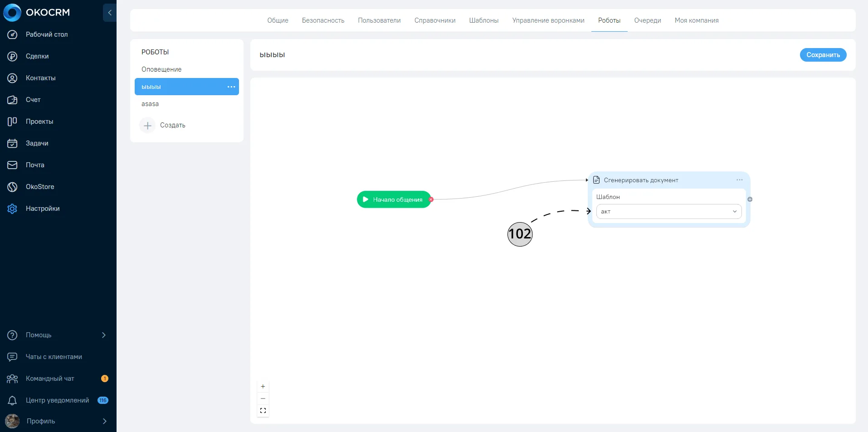Switch to the Шаблоны tab
This screenshot has width=868, height=432.
[x=484, y=20]
